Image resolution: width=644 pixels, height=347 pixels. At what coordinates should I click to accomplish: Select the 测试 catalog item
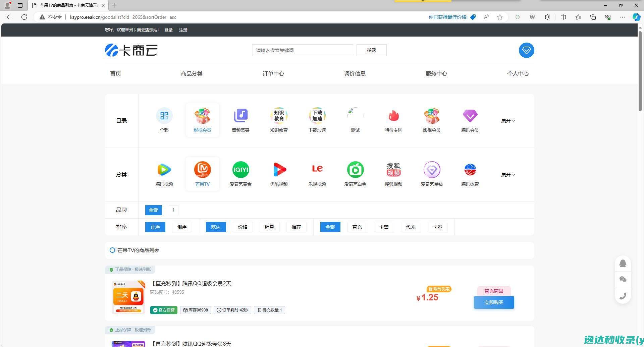point(355,120)
